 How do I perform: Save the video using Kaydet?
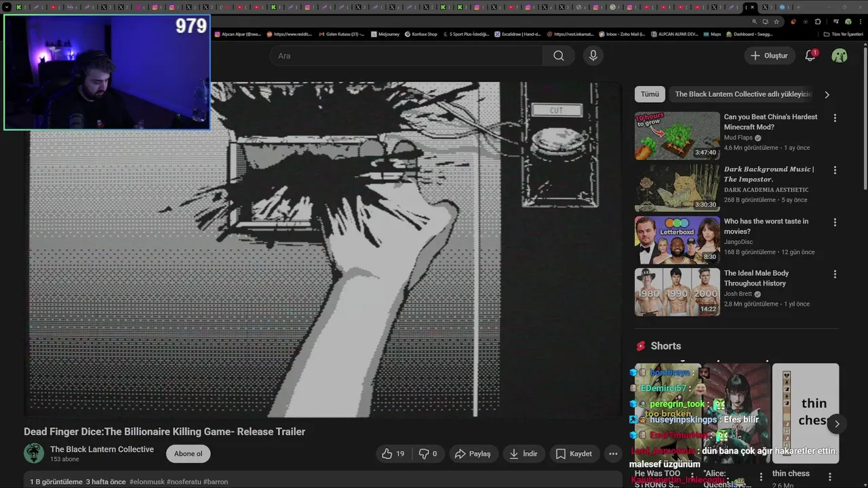point(574,454)
